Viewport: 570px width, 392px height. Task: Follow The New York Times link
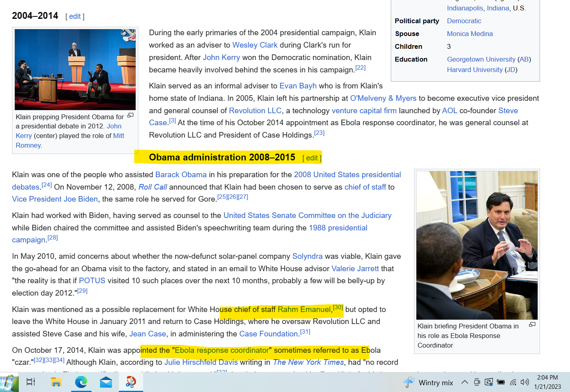308,362
